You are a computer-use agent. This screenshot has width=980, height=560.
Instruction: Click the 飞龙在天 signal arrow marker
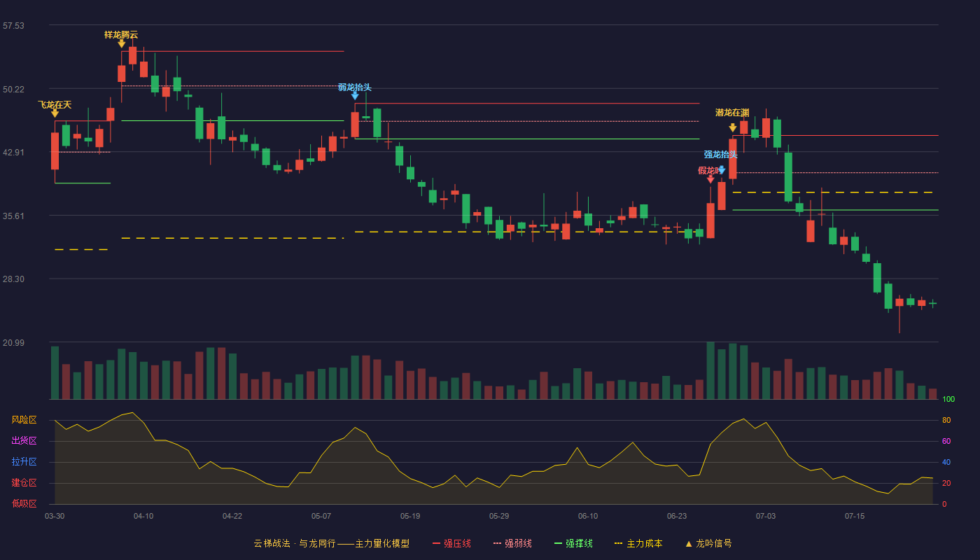tap(55, 113)
